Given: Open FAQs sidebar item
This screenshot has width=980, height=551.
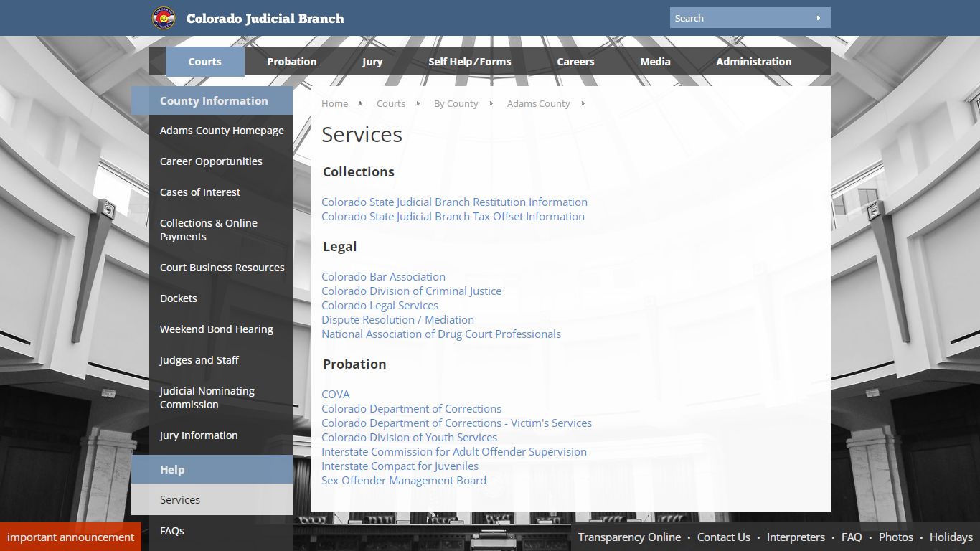Looking at the screenshot, I should (x=221, y=531).
